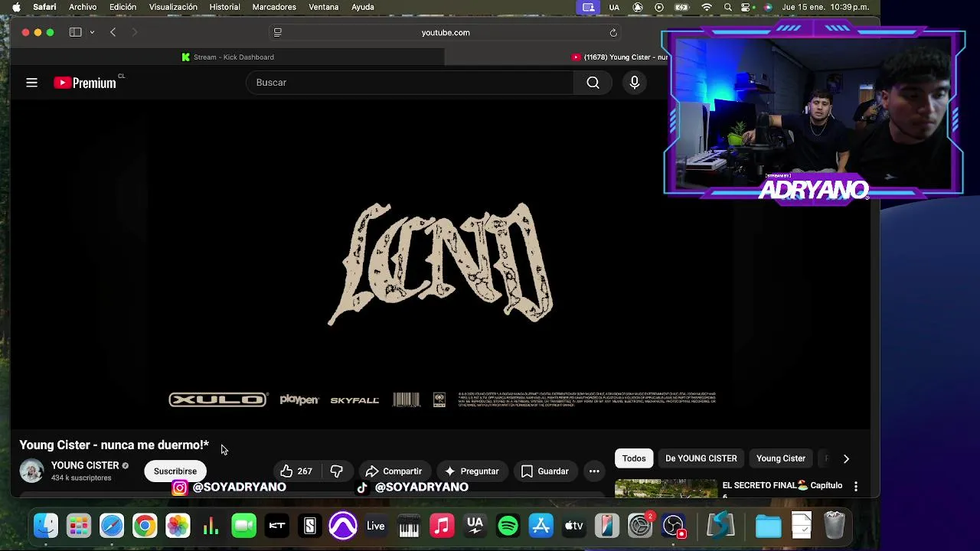Dislike the video

(x=336, y=471)
